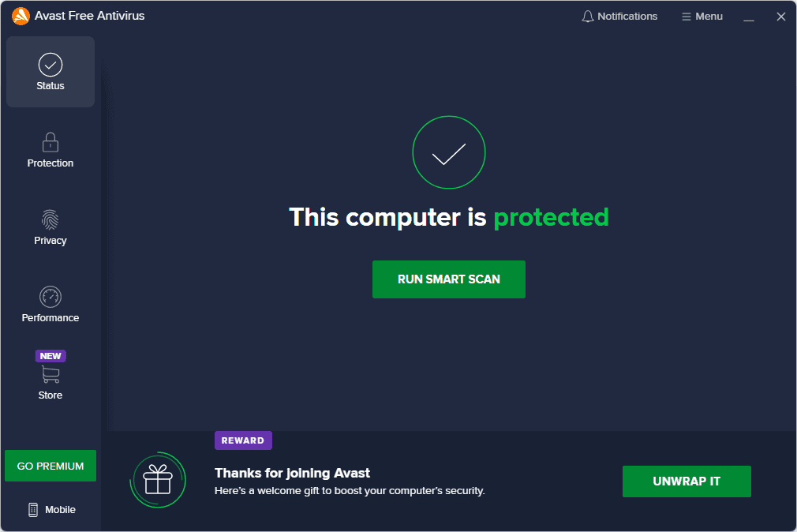Screen dimensions: 797x532
Task: Open Protection using the padlock icon
Action: pyautogui.click(x=51, y=142)
